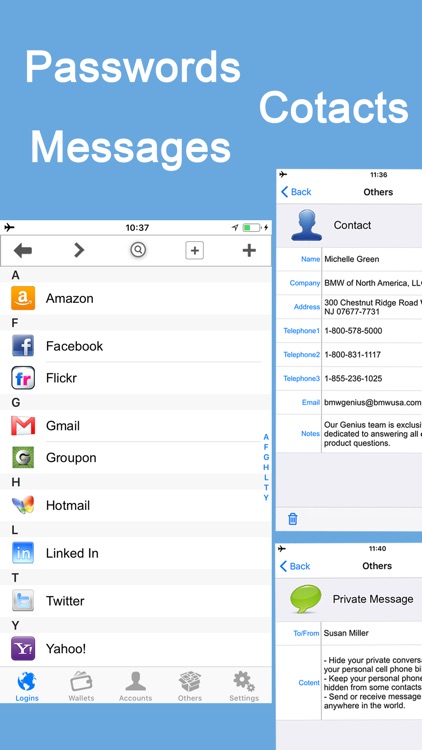Open search with magnifier icon
This screenshot has width=422, height=750.
tap(138, 250)
